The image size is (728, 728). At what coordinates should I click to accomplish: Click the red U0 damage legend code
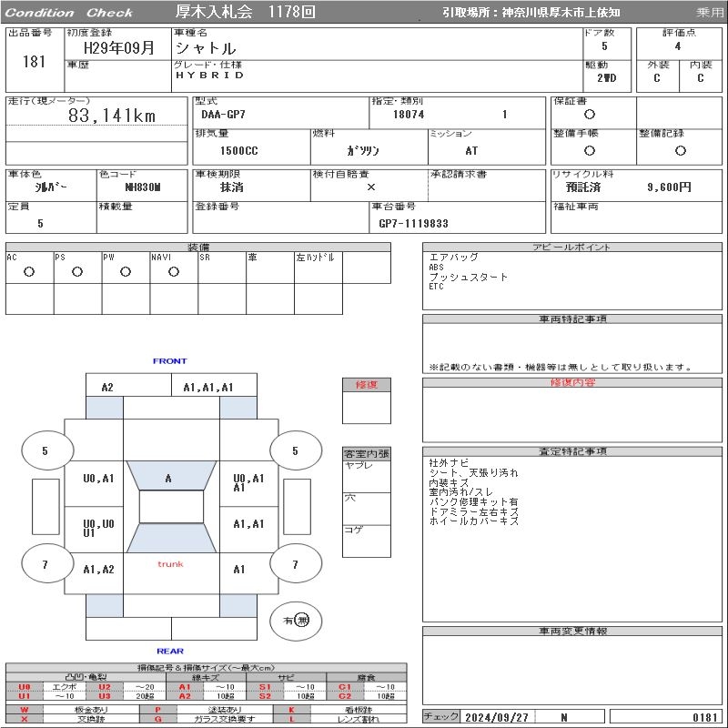[x=25, y=687]
